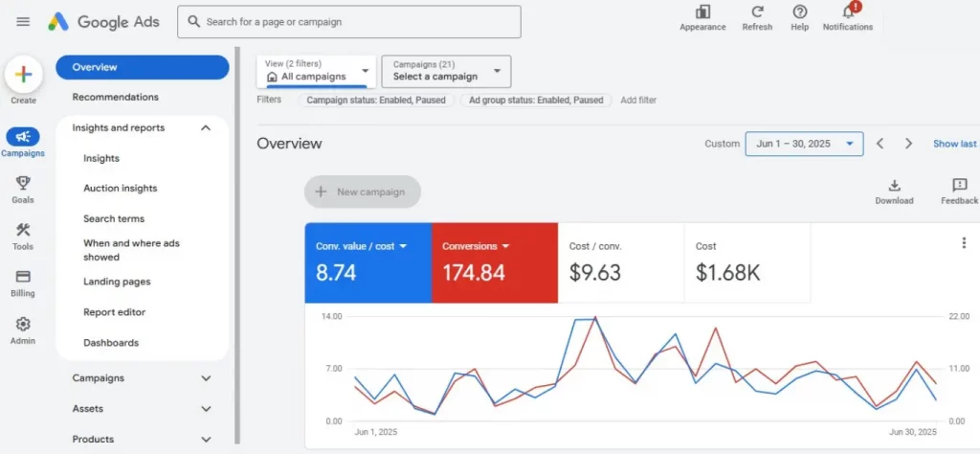The height and width of the screenshot is (454, 980).
Task: Collapse the Insights and reports section
Action: tap(206, 127)
